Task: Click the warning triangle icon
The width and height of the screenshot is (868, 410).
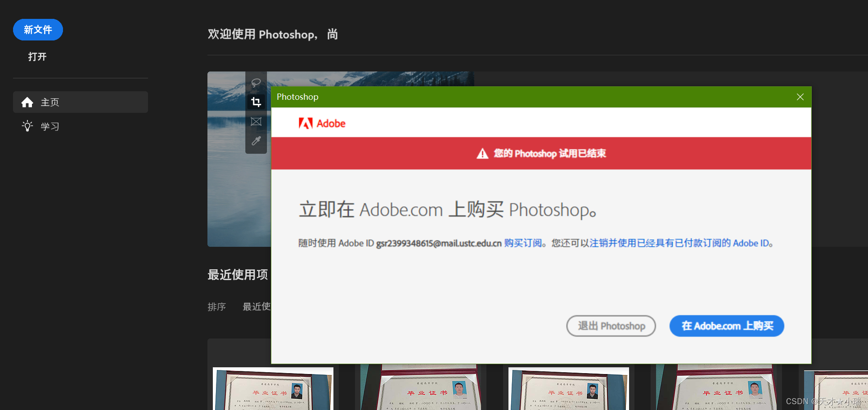Action: (x=482, y=154)
